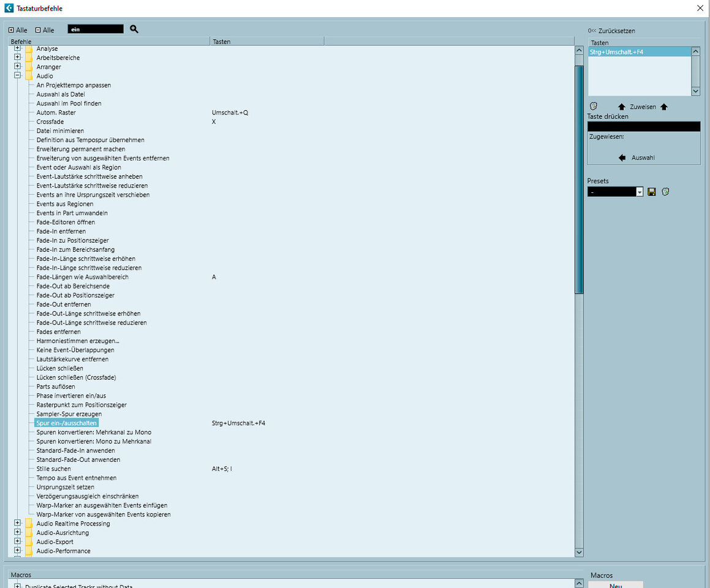Click the Audio-Export folder icon
Screen dimensions: 710x588
coord(29,541)
